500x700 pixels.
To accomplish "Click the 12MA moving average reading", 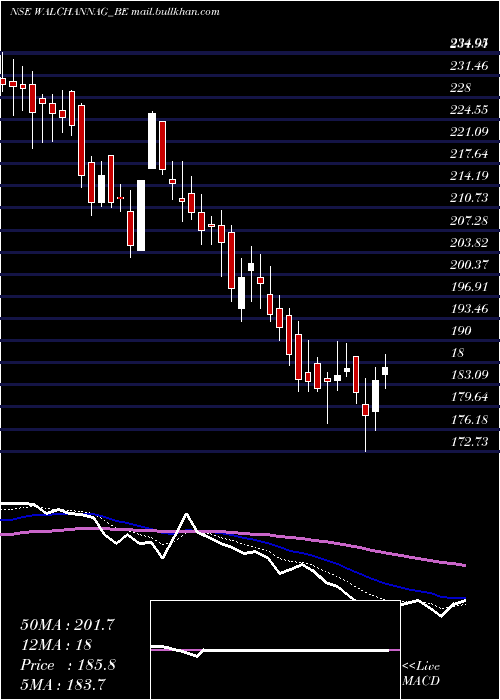I will pos(56,645).
